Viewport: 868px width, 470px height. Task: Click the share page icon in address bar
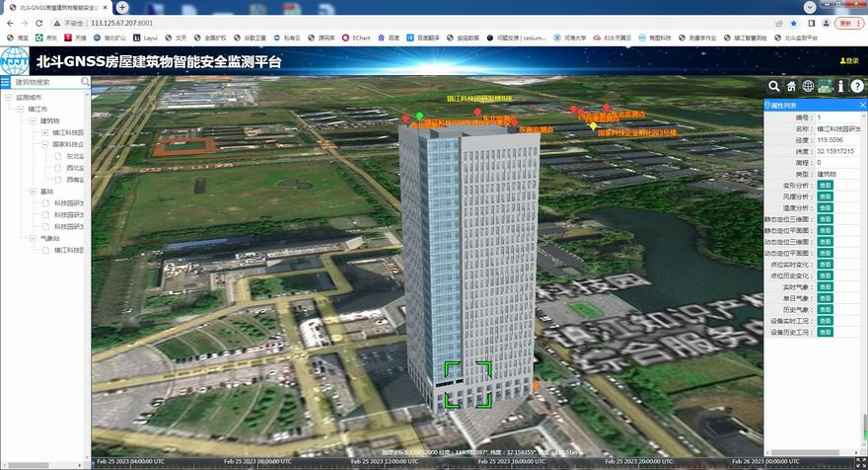pos(779,24)
